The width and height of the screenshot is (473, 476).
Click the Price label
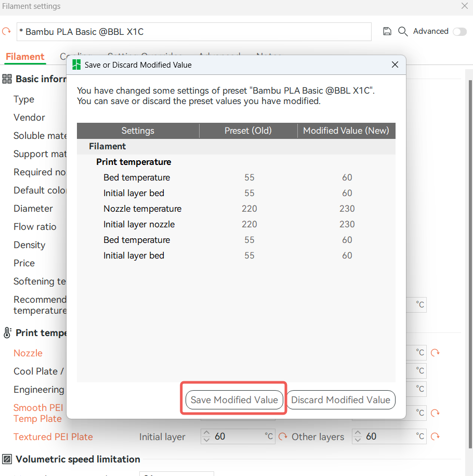pyautogui.click(x=24, y=263)
